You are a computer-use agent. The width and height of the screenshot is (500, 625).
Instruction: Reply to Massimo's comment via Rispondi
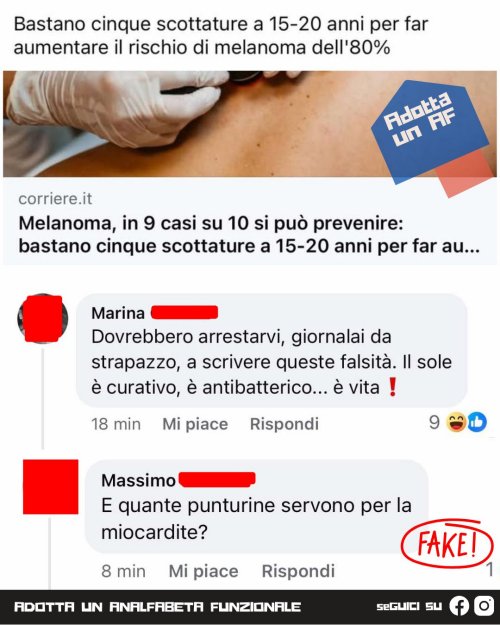click(x=298, y=571)
